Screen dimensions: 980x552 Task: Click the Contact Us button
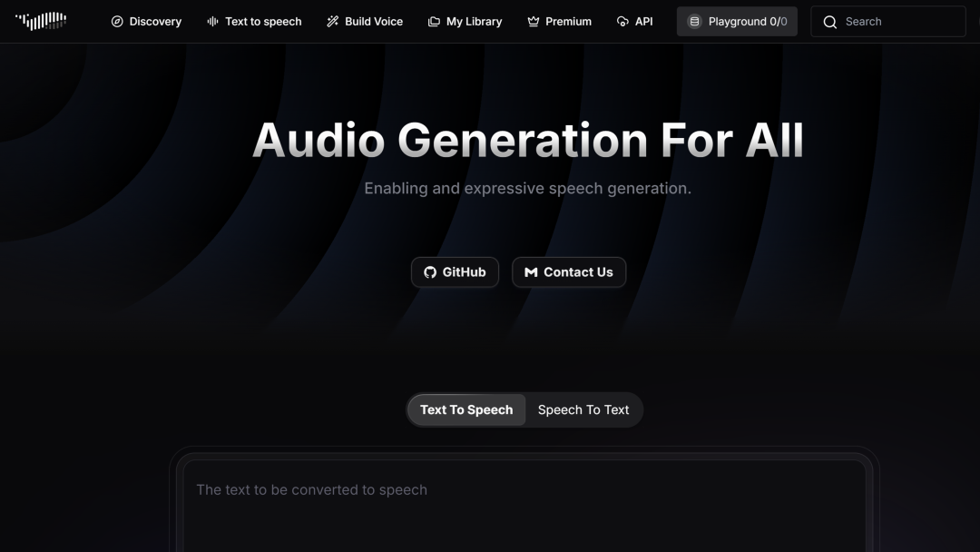tap(569, 272)
